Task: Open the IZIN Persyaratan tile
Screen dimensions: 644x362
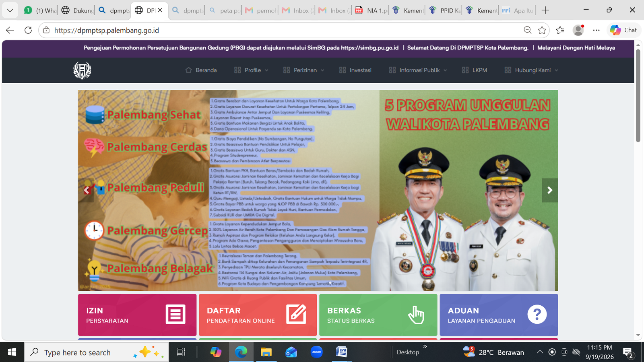Action: tap(137, 315)
